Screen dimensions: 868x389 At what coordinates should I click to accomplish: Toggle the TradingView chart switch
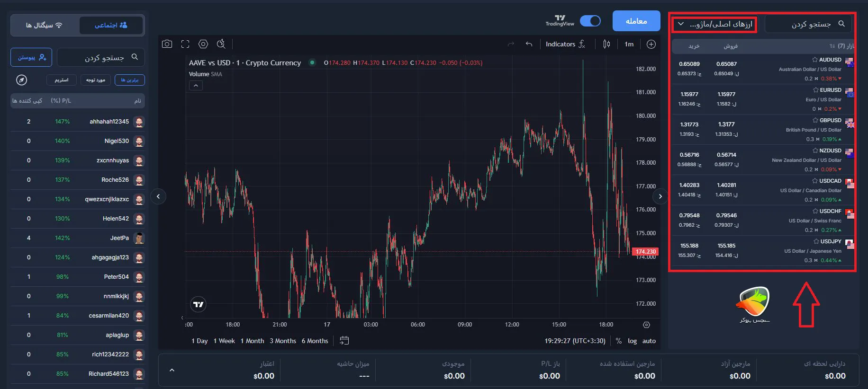coord(590,21)
